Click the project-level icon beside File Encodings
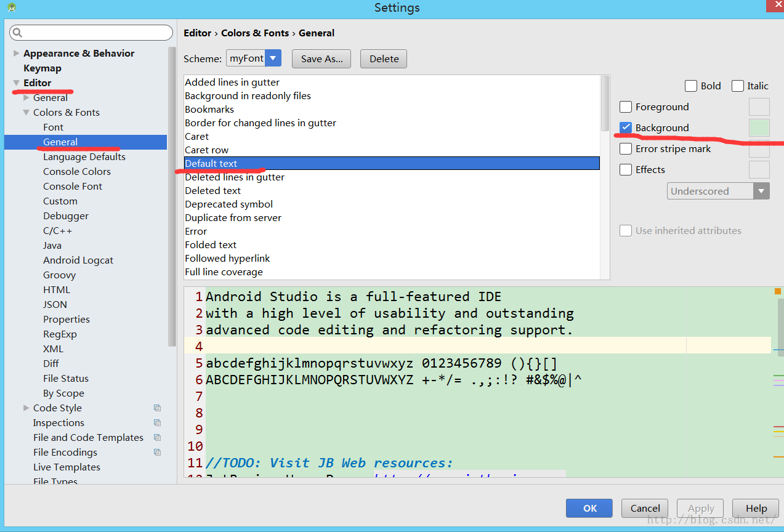This screenshot has height=532, width=784. click(158, 453)
